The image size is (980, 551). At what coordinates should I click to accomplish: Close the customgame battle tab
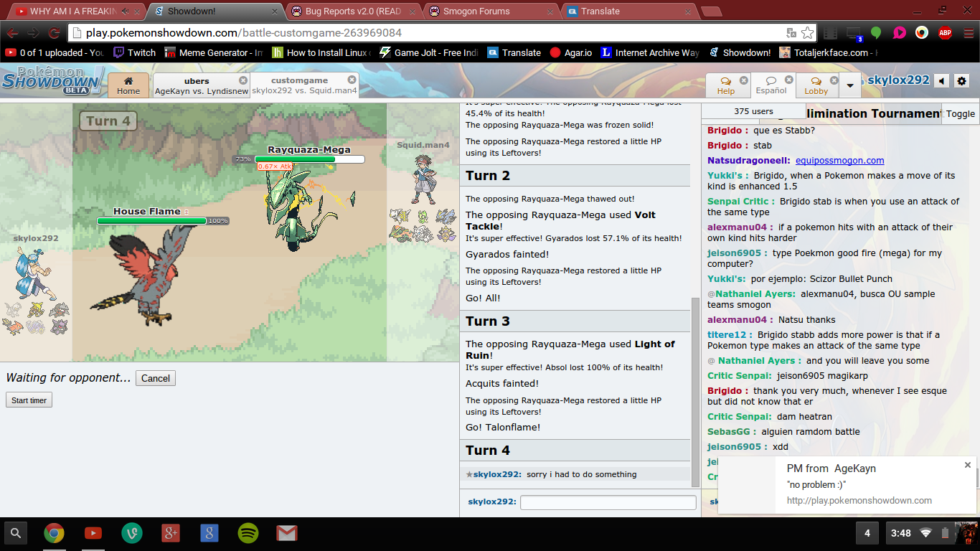[352, 80]
